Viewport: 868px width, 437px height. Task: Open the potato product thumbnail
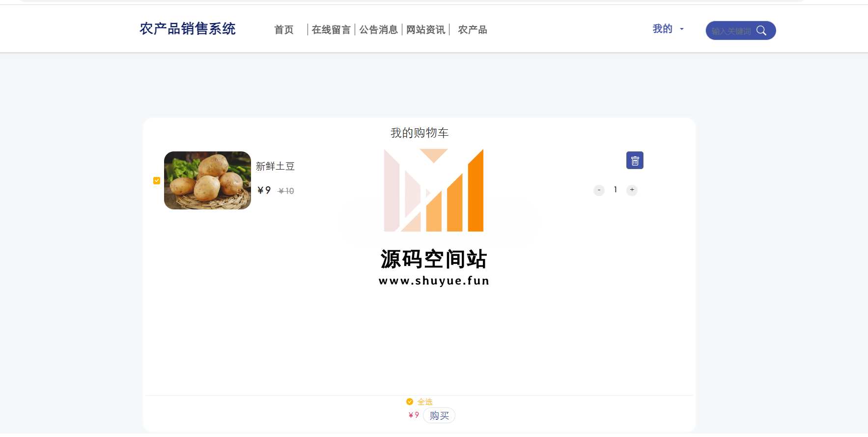(207, 180)
